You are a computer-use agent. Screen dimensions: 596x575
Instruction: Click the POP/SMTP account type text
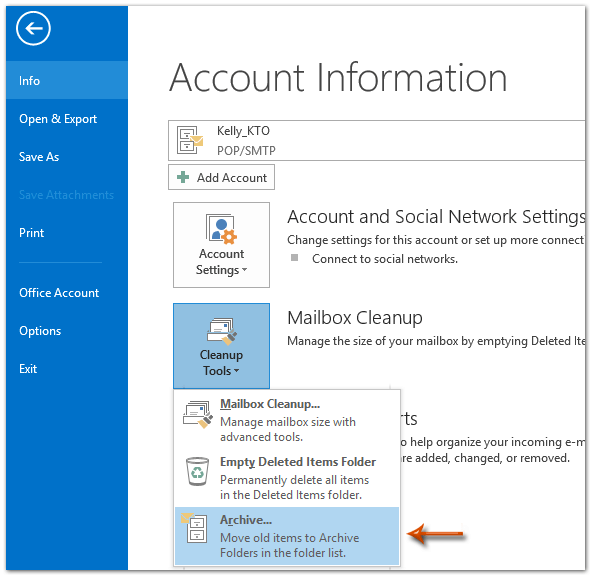pos(246,151)
